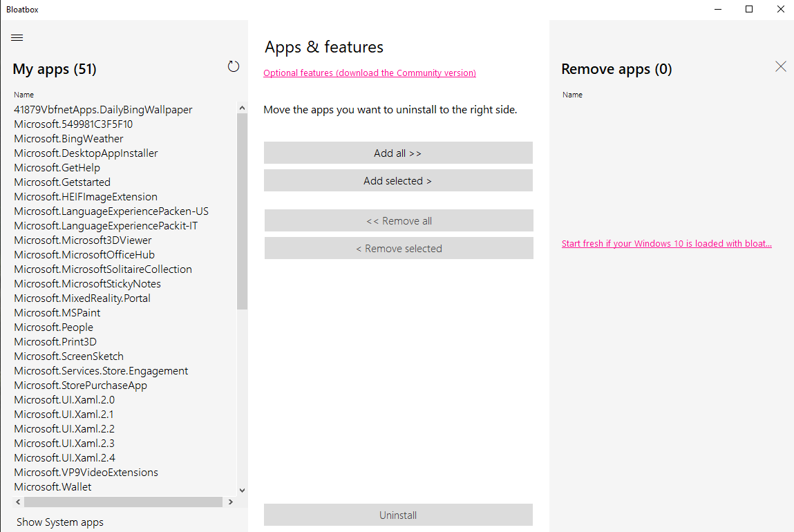The width and height of the screenshot is (794, 532).
Task: Click the Add all >> button
Action: pos(398,153)
